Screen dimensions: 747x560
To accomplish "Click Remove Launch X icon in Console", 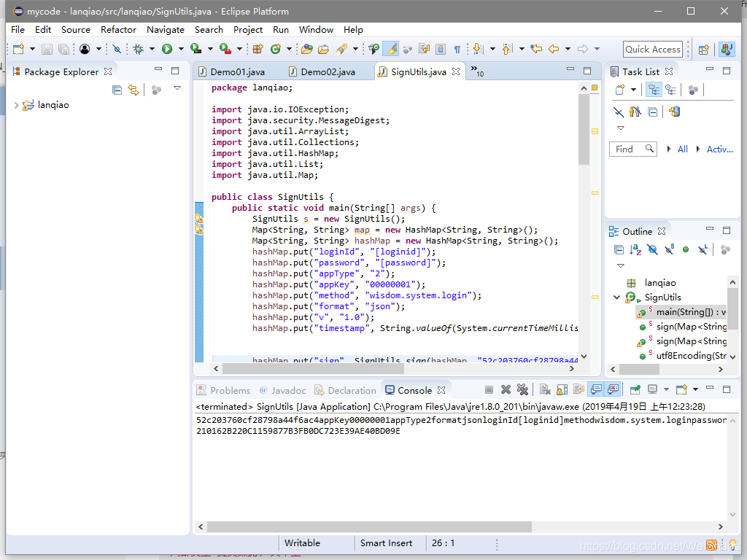I will click(506, 390).
